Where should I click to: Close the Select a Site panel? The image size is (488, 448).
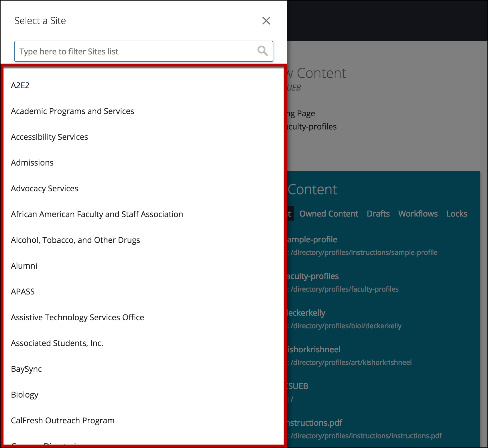266,21
